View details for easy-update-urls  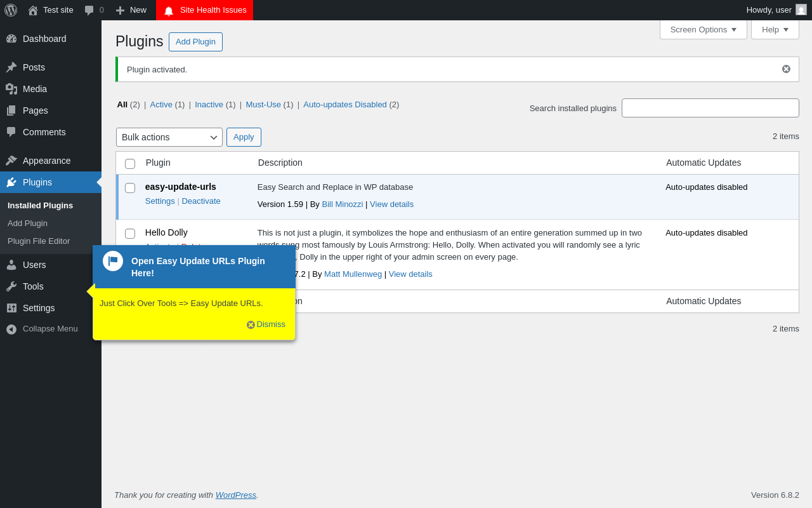click(391, 204)
